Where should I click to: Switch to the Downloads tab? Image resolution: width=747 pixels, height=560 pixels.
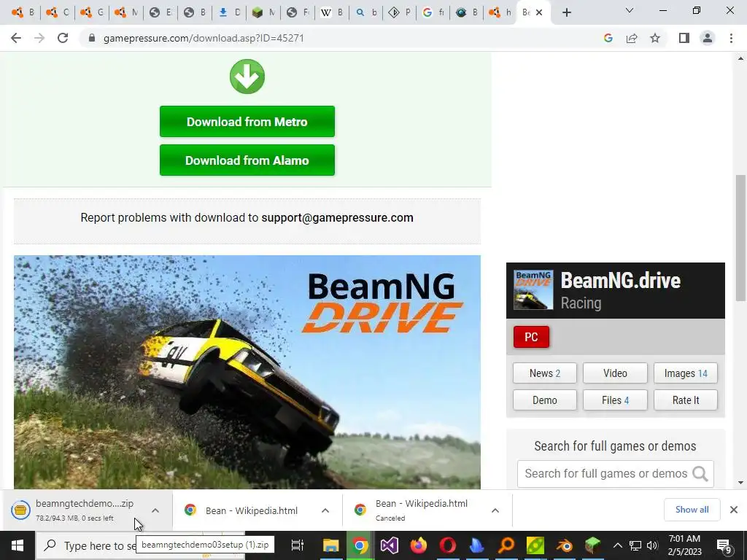pos(229,13)
